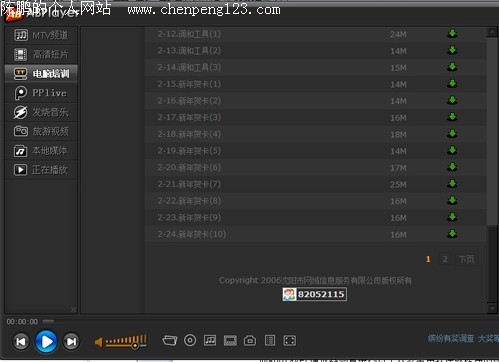The width and height of the screenshot is (499, 362).
Task: Open the 本地媒体 section
Action: tap(41, 151)
